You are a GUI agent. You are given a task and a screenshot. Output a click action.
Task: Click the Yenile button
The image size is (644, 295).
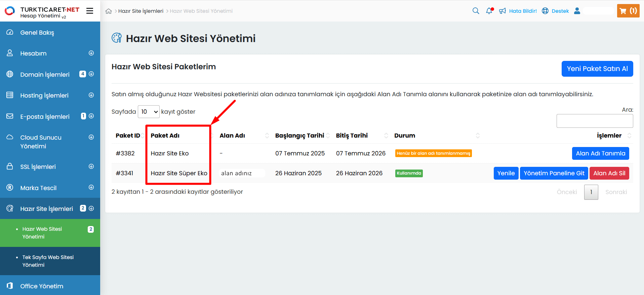[506, 173]
